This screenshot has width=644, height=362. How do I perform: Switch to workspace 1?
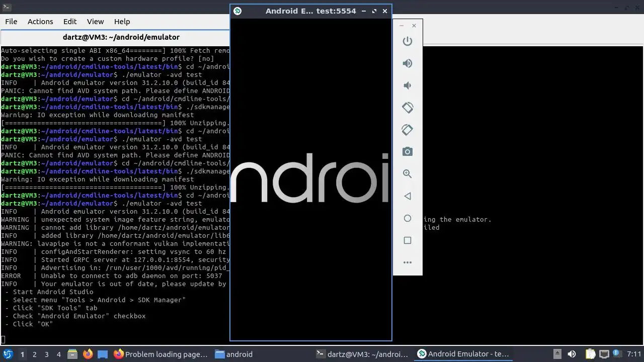pos(22,354)
